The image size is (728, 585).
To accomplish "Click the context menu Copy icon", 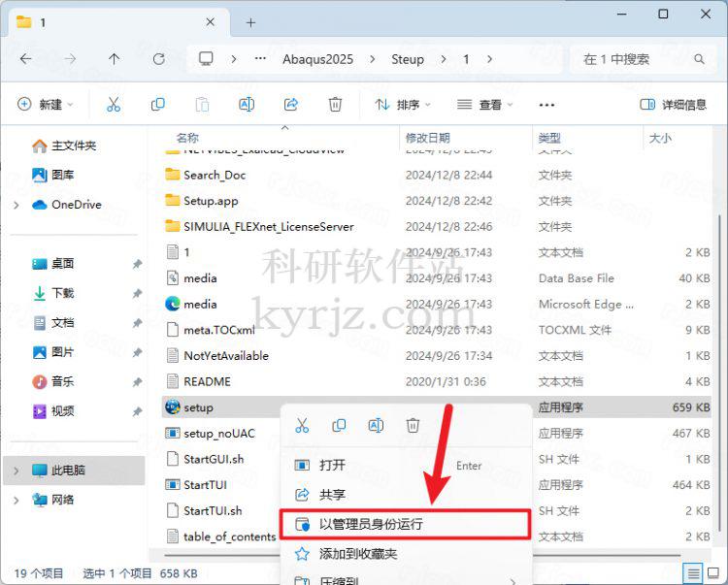I will [x=339, y=425].
